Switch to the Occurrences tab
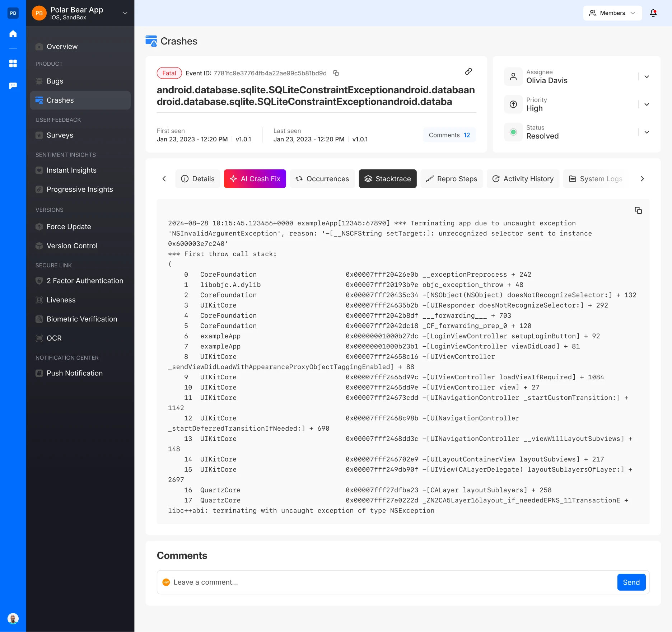Image resolution: width=672 pixels, height=632 pixels. (x=322, y=179)
